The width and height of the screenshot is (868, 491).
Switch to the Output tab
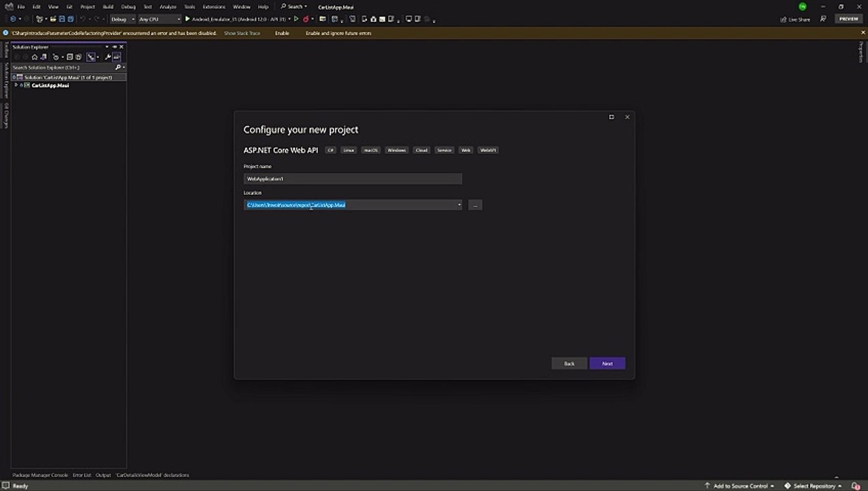tap(103, 475)
